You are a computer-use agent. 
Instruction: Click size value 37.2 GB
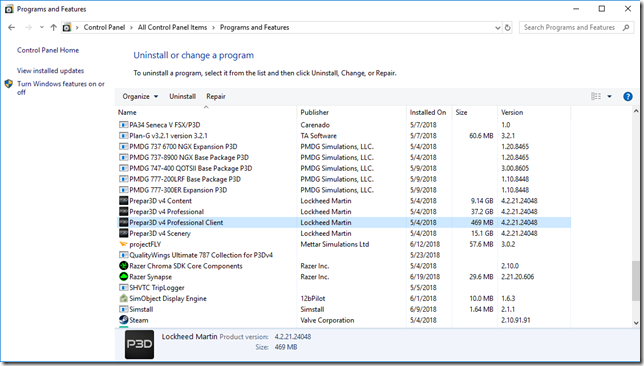pyautogui.click(x=482, y=212)
